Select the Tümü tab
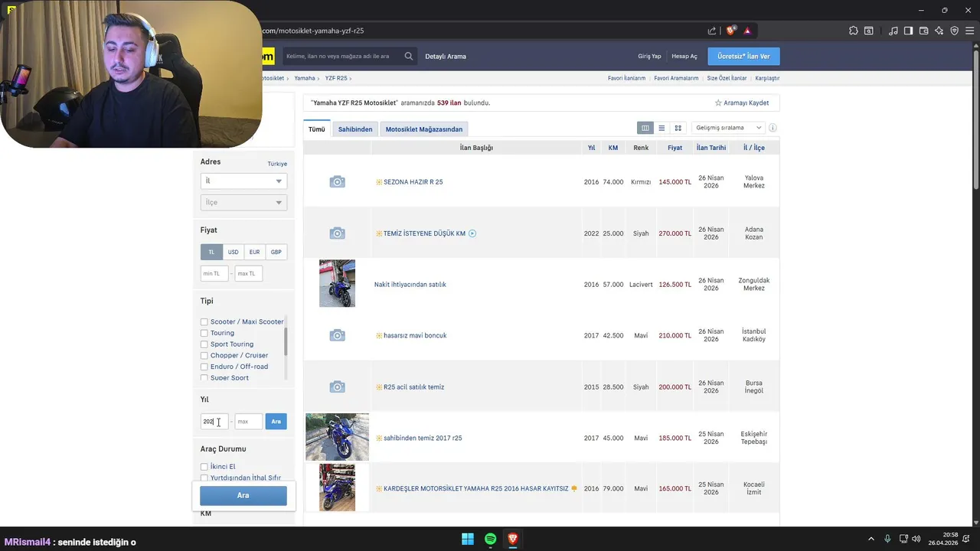This screenshot has width=980, height=551. (317, 129)
